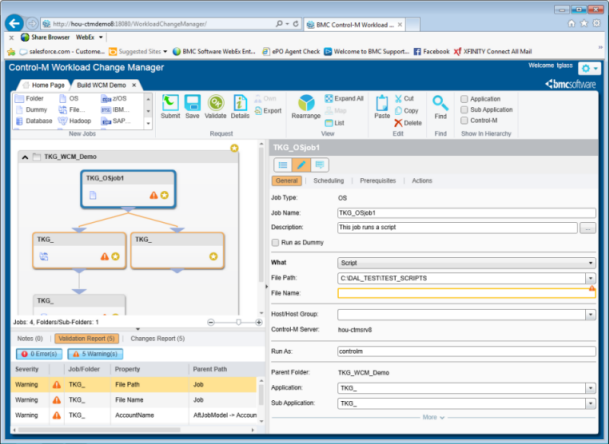The width and height of the screenshot is (609, 444).
Task: Click the Description ellipsis button
Action: 588,228
